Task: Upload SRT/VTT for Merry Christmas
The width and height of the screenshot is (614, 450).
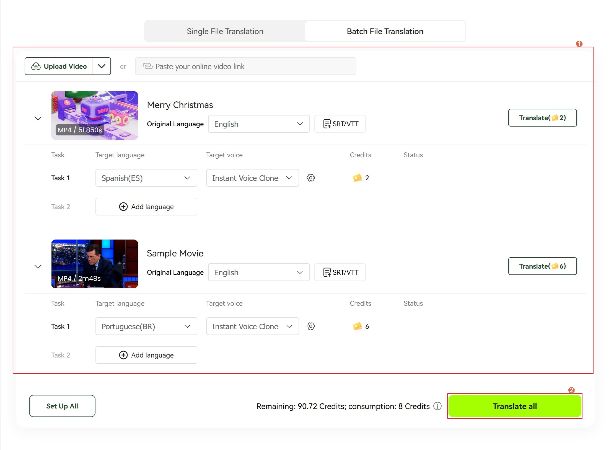Action: pos(340,124)
